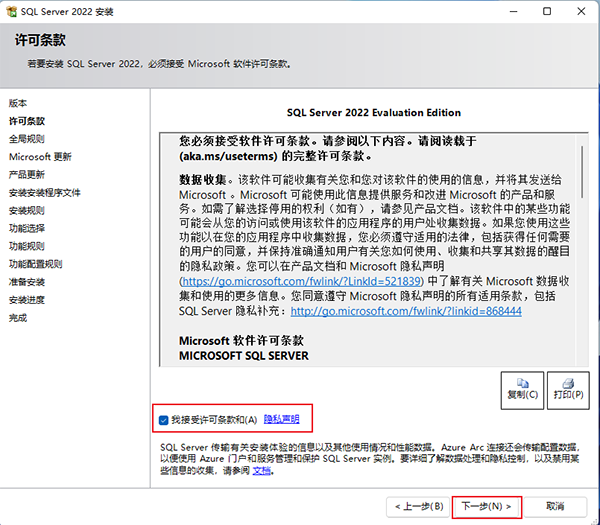Click the Print (打印) button
The width and height of the screenshot is (600, 525).
(x=568, y=390)
